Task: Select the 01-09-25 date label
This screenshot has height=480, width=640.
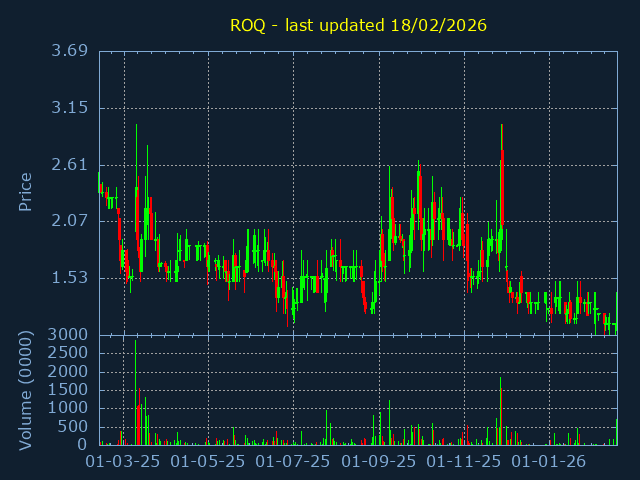Action: pos(380,462)
